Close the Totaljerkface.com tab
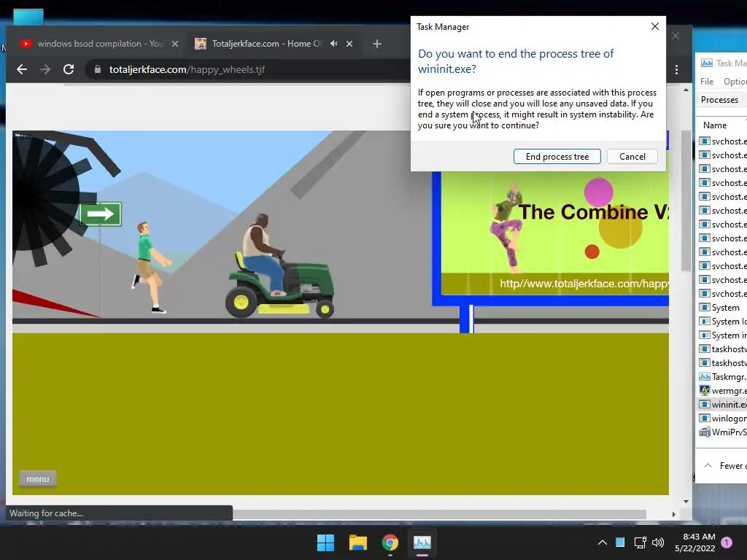 (349, 44)
